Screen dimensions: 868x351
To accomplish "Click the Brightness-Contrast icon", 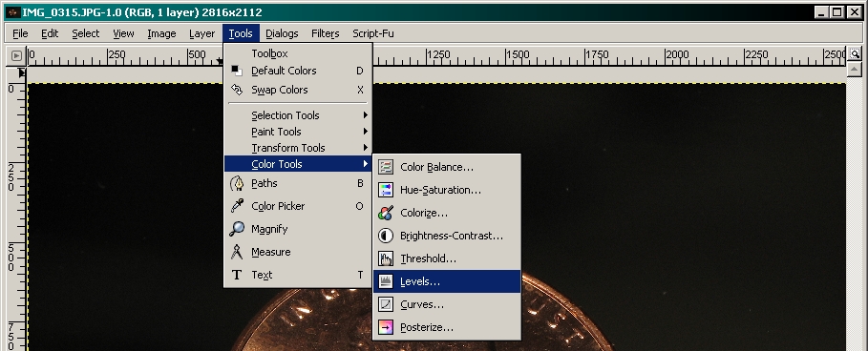I will pyautogui.click(x=386, y=236).
